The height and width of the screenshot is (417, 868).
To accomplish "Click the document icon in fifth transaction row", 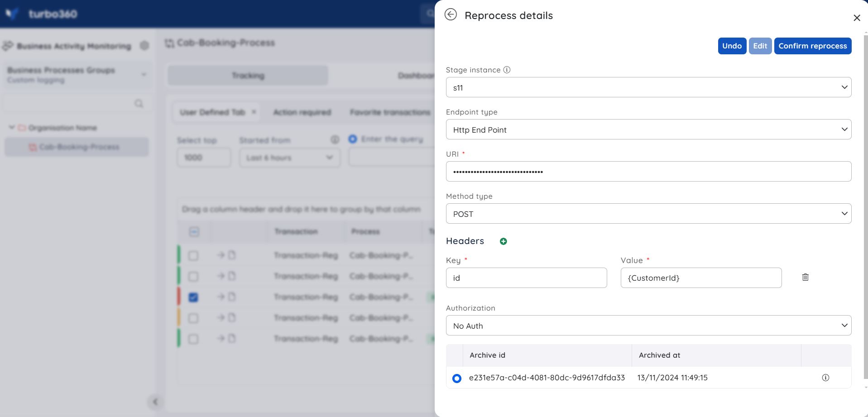I will tap(232, 338).
